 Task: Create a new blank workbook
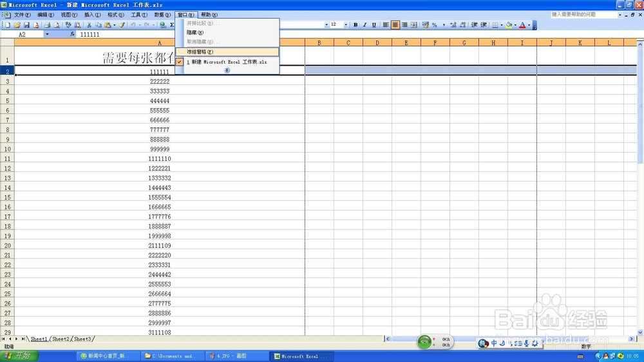(8, 25)
